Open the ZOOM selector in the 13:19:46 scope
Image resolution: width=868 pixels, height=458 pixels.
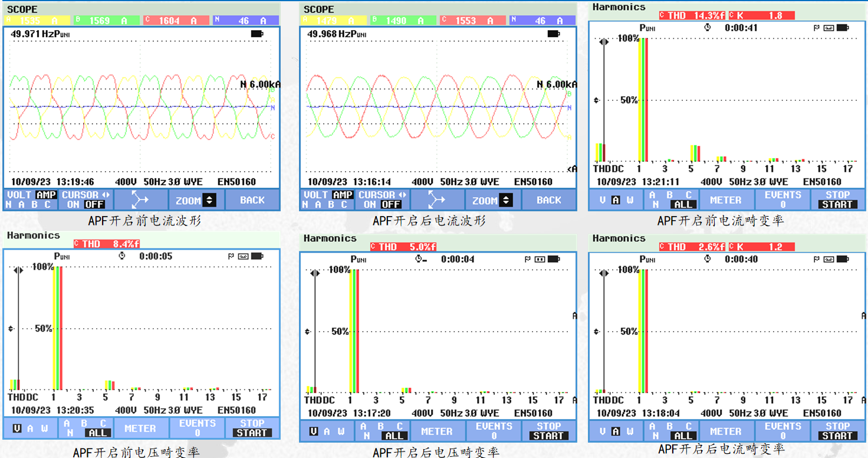[x=196, y=200]
